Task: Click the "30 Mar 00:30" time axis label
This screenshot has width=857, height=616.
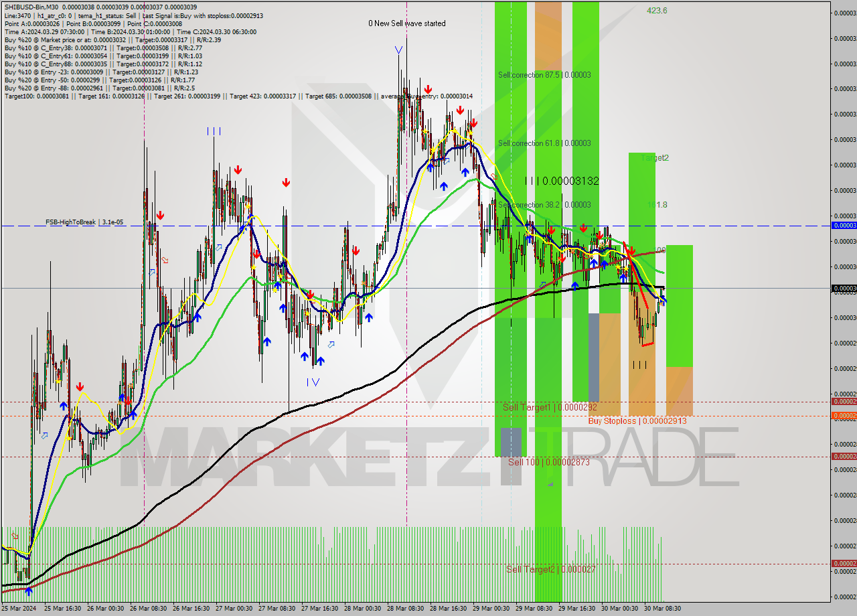Action: coord(619,609)
